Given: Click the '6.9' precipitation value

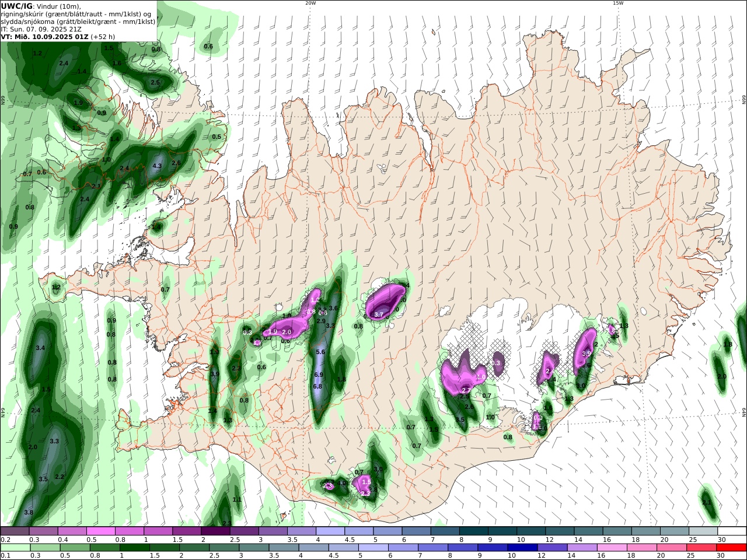Looking at the screenshot, I should (319, 374).
